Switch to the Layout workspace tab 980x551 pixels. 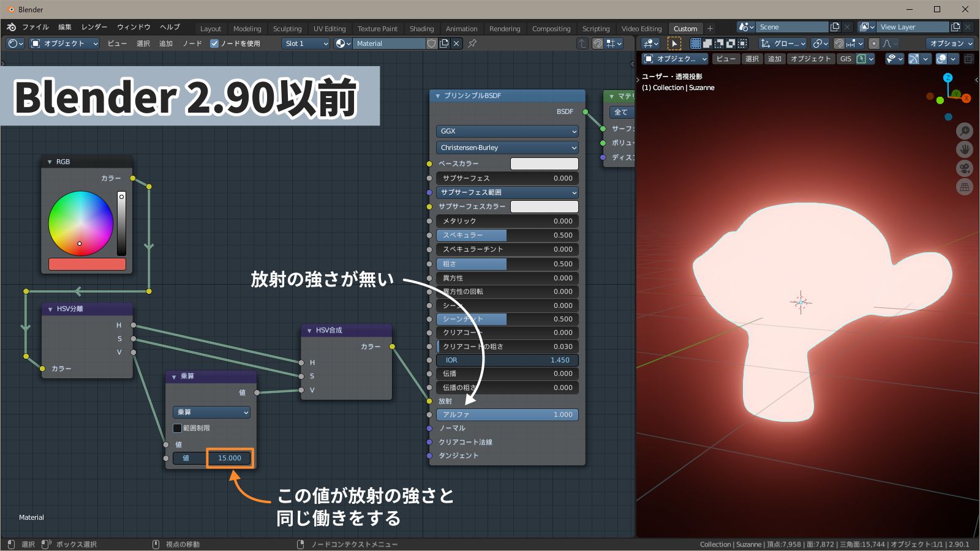click(211, 29)
